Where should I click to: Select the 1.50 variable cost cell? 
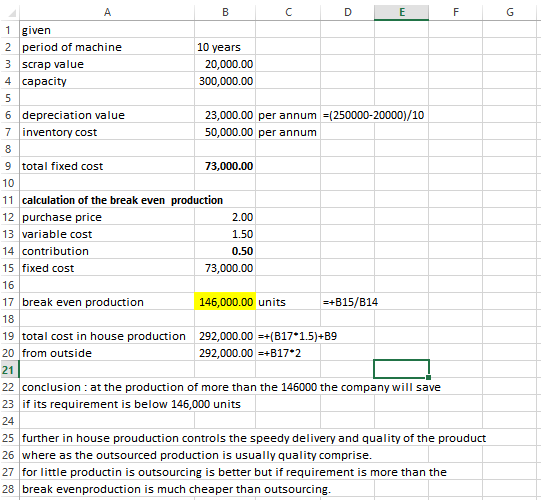click(x=225, y=234)
